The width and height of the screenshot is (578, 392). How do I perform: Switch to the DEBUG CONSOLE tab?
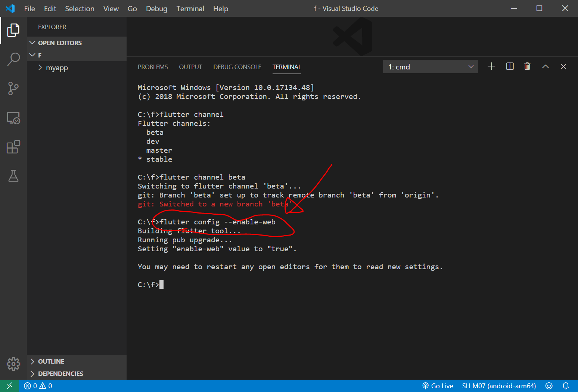tap(237, 67)
